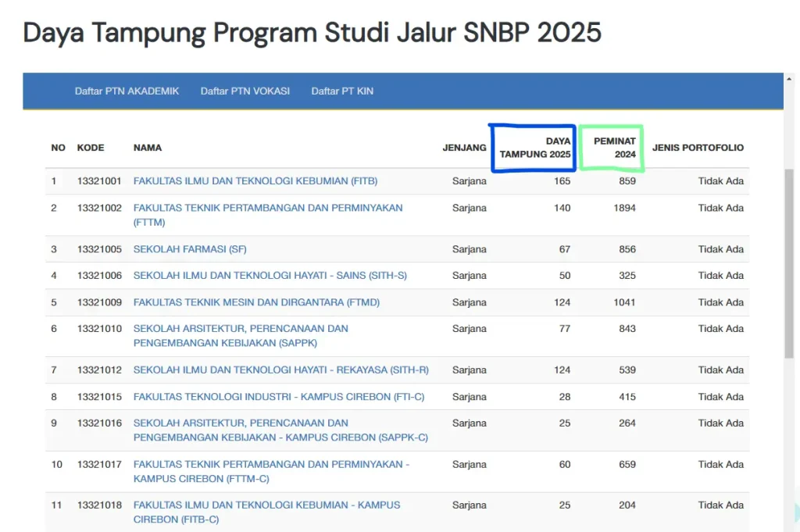
Task: Click Fakultas Teknik Pertambangan dan Perminyakan (FTTM)
Action: coord(268,208)
